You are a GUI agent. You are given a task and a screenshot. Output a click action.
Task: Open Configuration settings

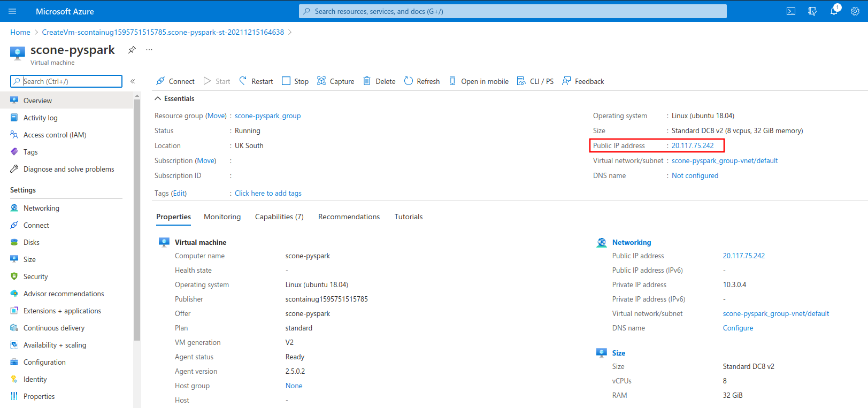(44, 362)
